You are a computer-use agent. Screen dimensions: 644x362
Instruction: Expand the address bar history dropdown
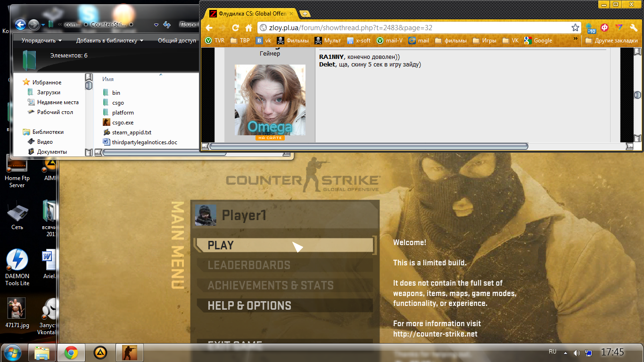157,25
